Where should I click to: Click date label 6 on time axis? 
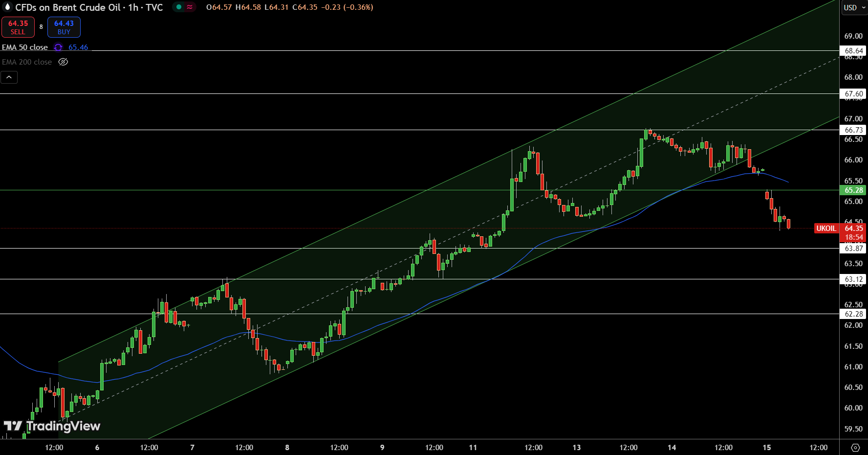[x=97, y=448]
